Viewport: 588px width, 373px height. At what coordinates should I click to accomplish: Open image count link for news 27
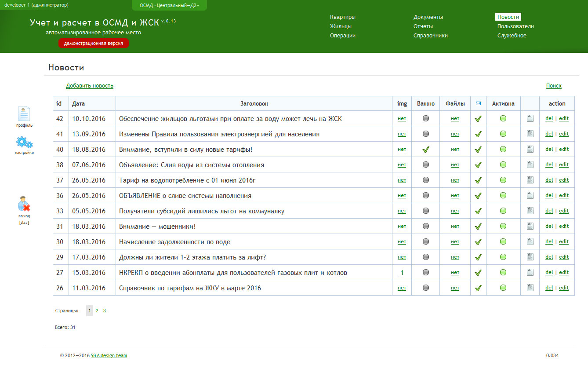[402, 273]
